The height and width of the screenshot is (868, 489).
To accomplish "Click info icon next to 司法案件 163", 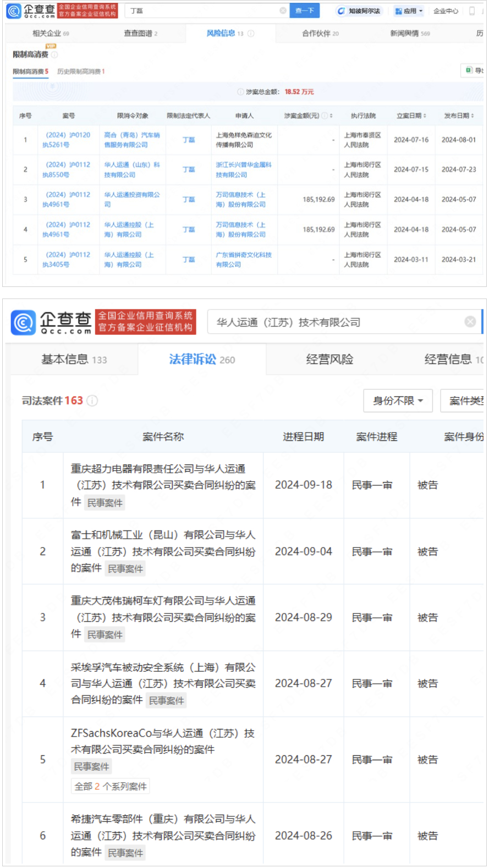I will pos(92,401).
